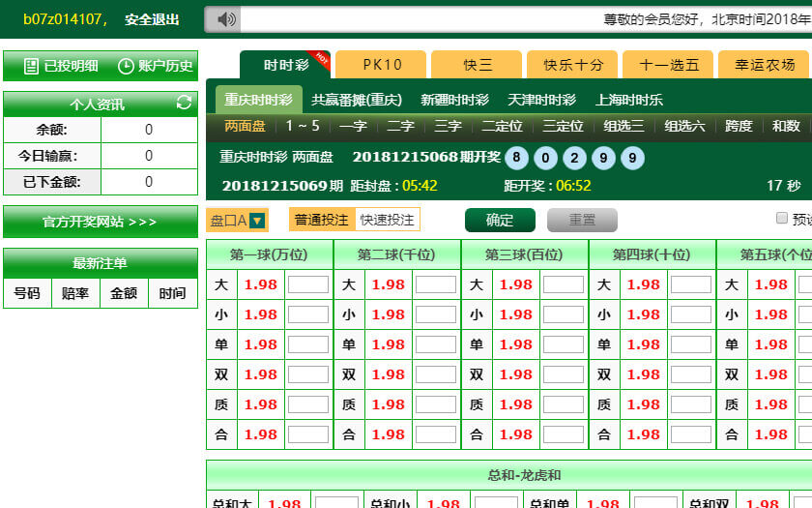The width and height of the screenshot is (812, 508).
Task: Switch to 快速投注 mode
Action: pyautogui.click(x=388, y=220)
